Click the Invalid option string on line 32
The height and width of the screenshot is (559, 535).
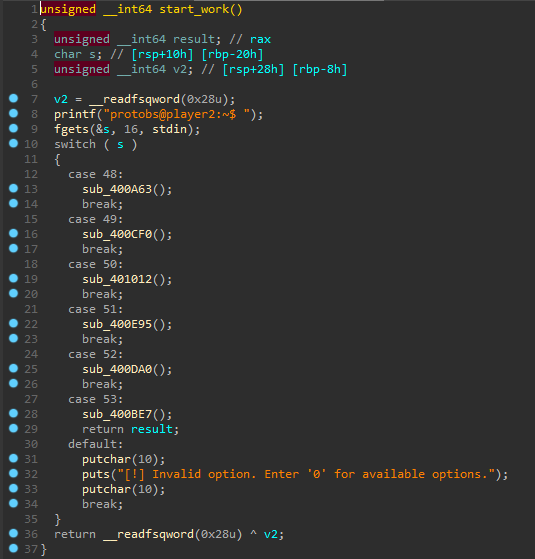[307, 474]
